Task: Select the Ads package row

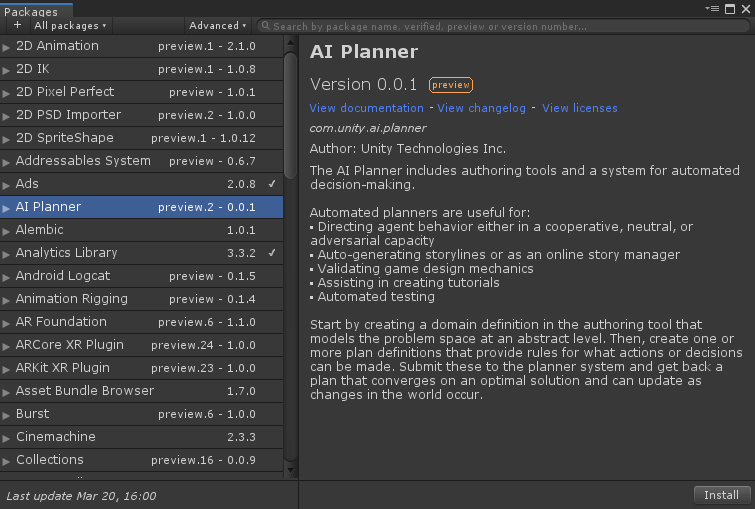Action: pos(142,184)
